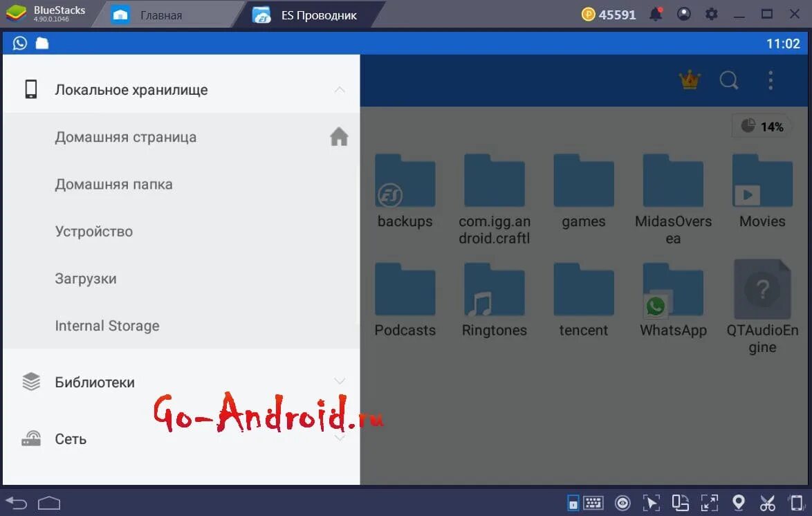Click the Библиотеки label
812x516 pixels.
(95, 383)
